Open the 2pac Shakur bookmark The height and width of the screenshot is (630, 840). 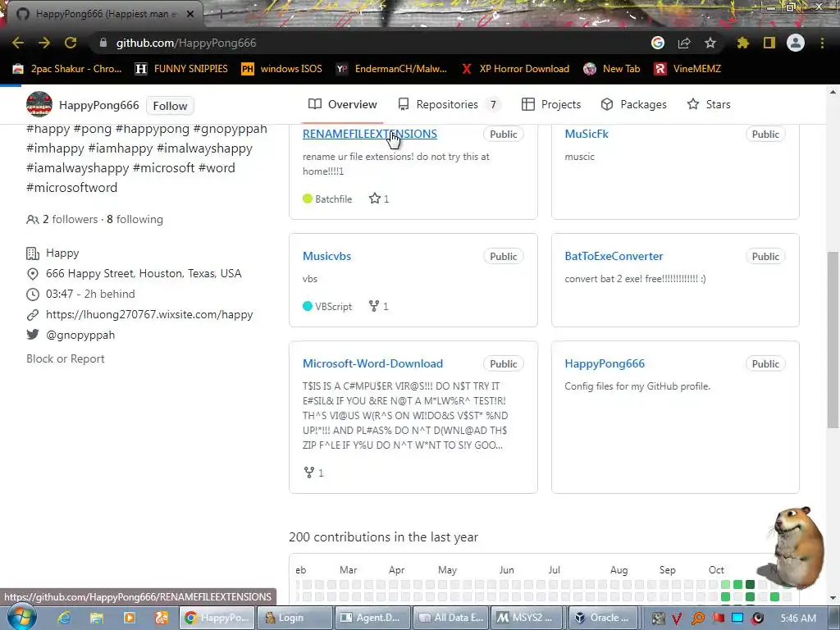(67, 69)
